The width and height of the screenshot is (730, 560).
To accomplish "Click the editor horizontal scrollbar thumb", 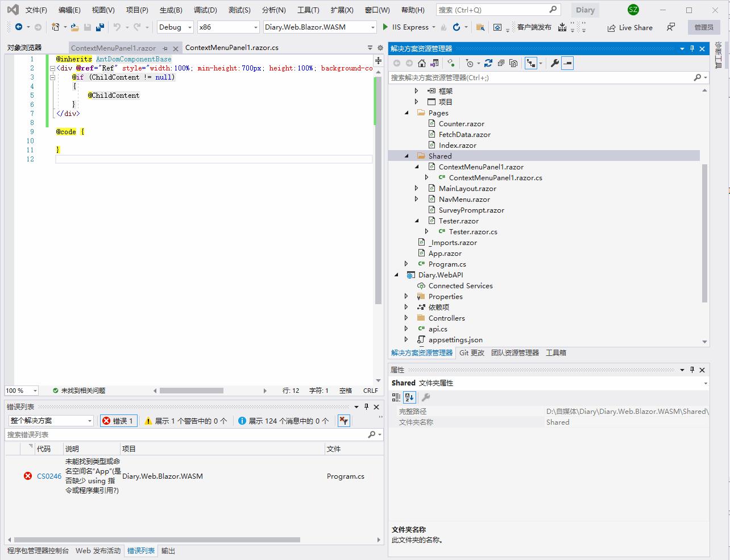I will point(192,391).
